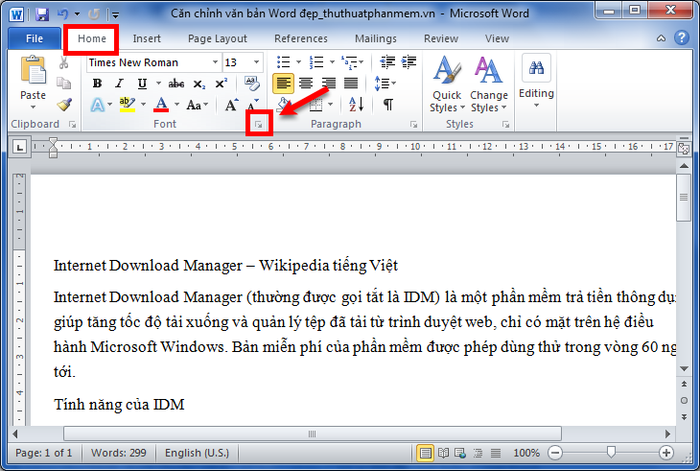This screenshot has width=700, height=471.
Task: Select the Format Painter brush
Action: 65,104
